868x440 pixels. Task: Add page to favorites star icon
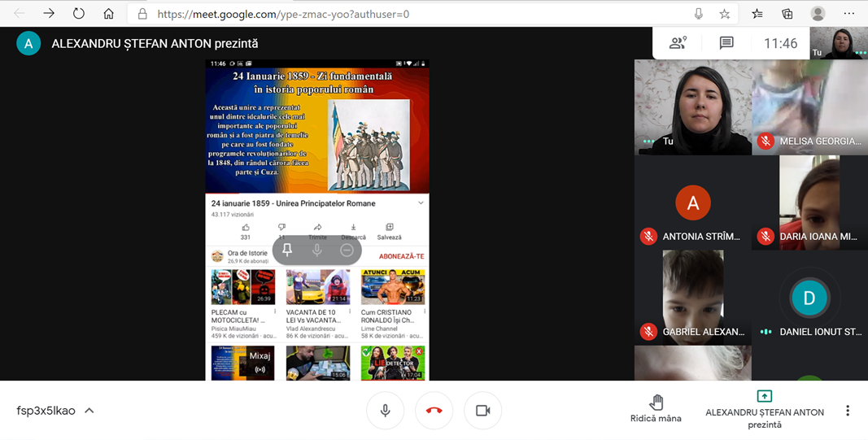click(724, 14)
